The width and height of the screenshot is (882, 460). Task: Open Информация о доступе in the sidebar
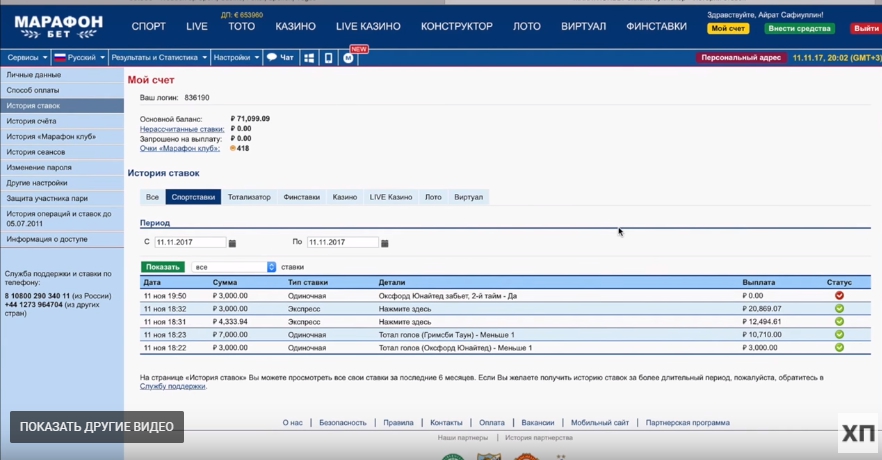(62, 239)
